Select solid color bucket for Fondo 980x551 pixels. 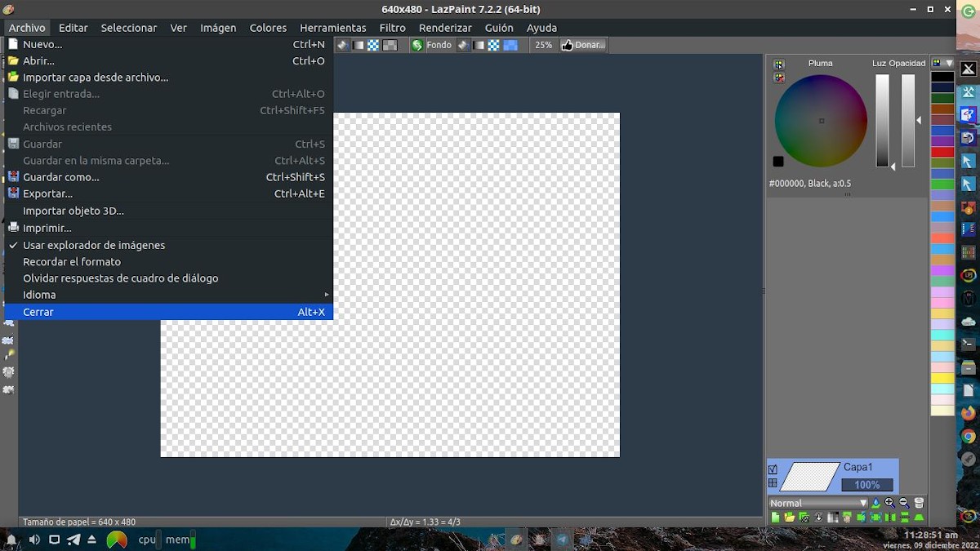[x=463, y=45]
